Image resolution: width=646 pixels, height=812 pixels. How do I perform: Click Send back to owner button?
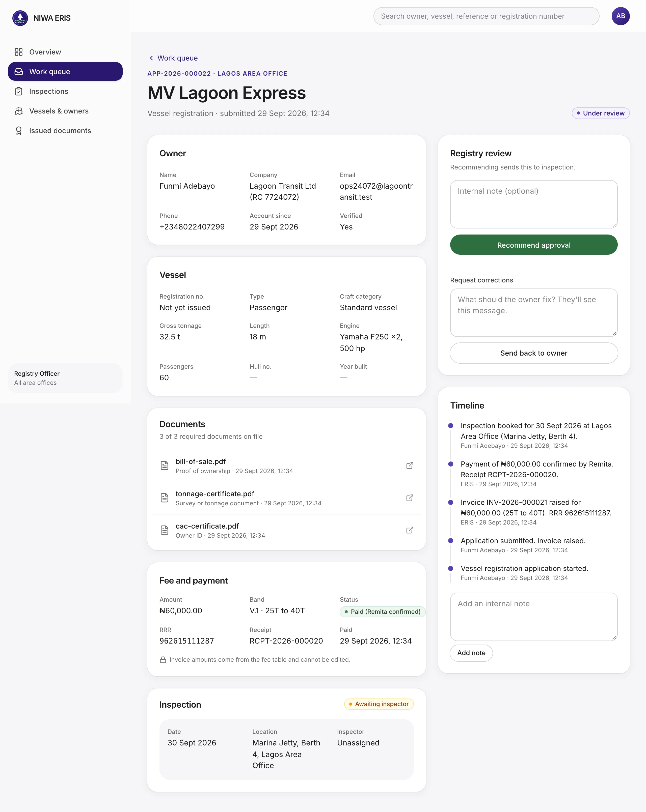534,353
